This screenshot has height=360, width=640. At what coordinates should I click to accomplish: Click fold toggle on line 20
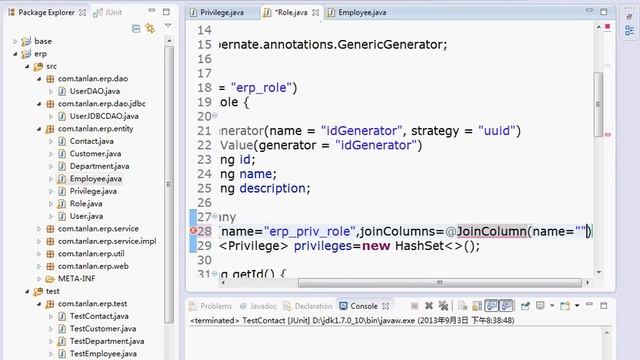click(x=215, y=116)
